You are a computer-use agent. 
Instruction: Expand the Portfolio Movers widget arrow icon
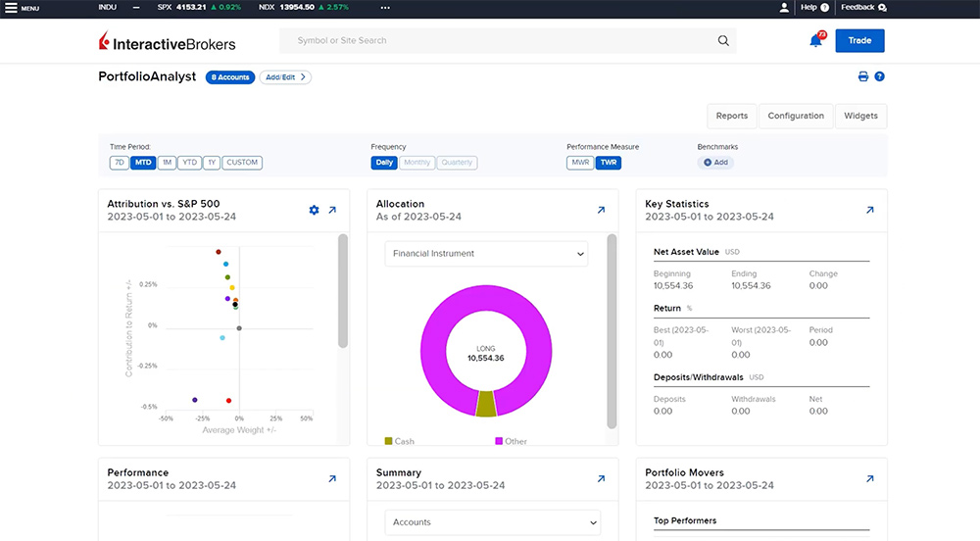point(869,478)
